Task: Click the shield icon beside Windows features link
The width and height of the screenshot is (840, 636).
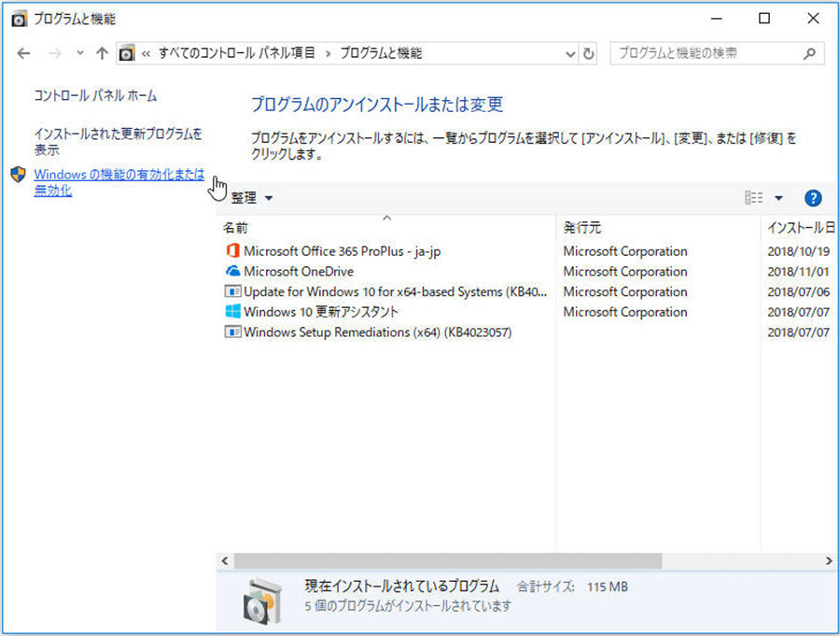Action: [x=19, y=175]
